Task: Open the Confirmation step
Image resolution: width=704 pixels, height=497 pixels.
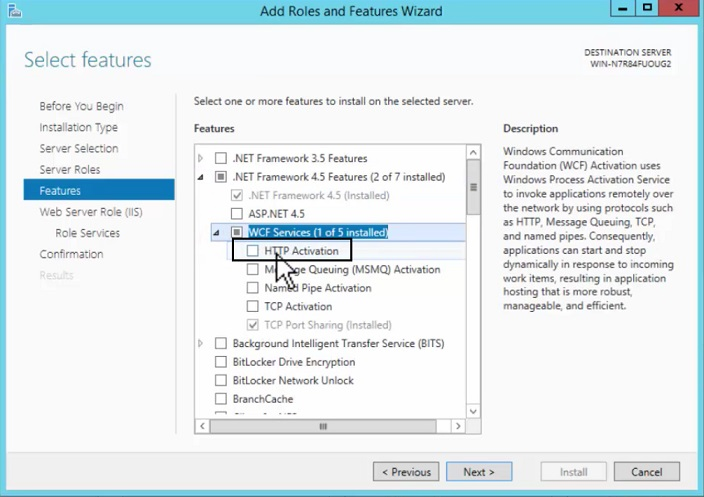Action: click(x=71, y=254)
